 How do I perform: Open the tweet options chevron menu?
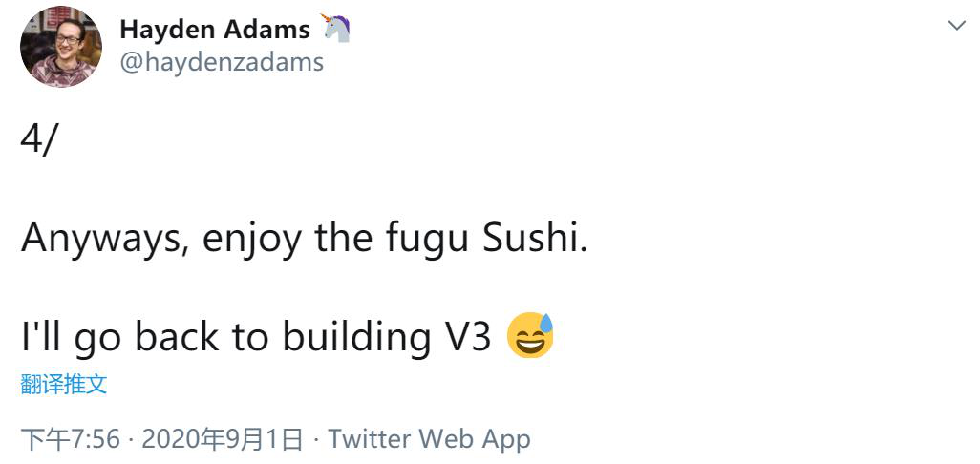956,25
